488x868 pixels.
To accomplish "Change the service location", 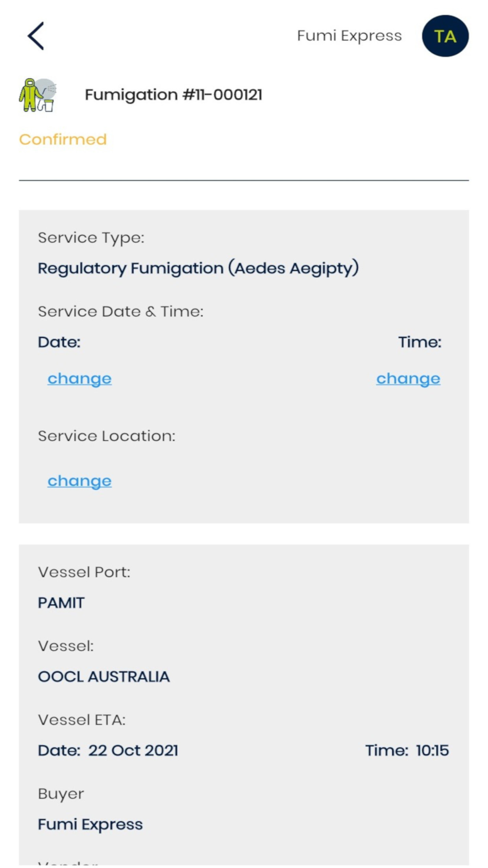I will click(80, 481).
